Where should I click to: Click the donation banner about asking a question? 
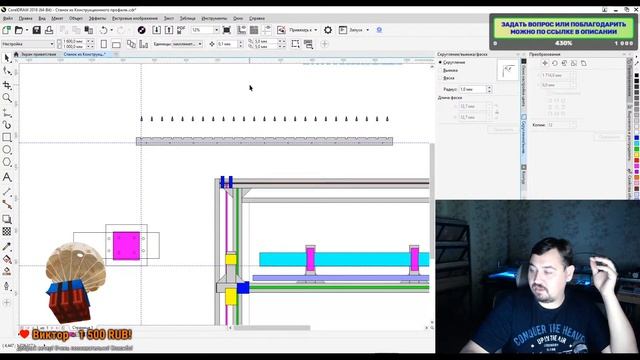(563, 28)
